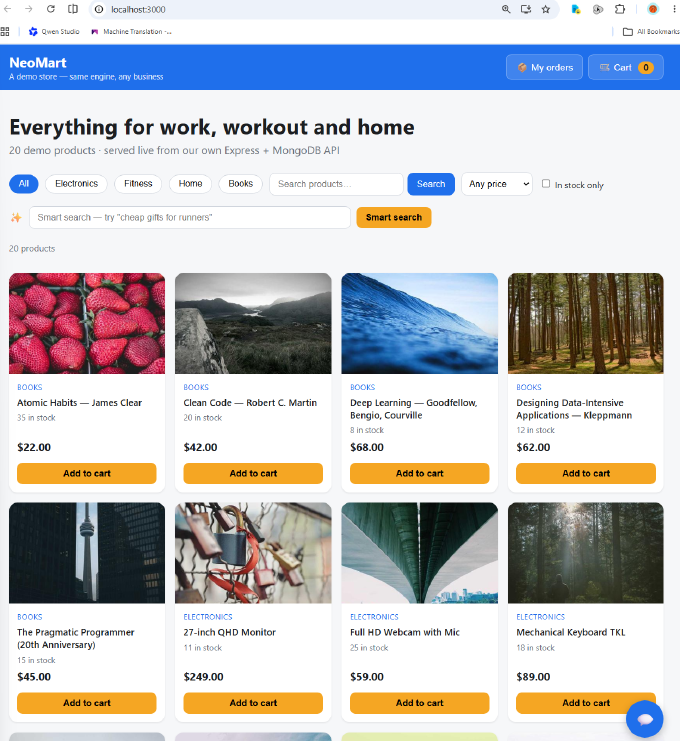Screen dimensions: 680x741
Task: Click the browser forward arrow
Action: (x=29, y=9)
